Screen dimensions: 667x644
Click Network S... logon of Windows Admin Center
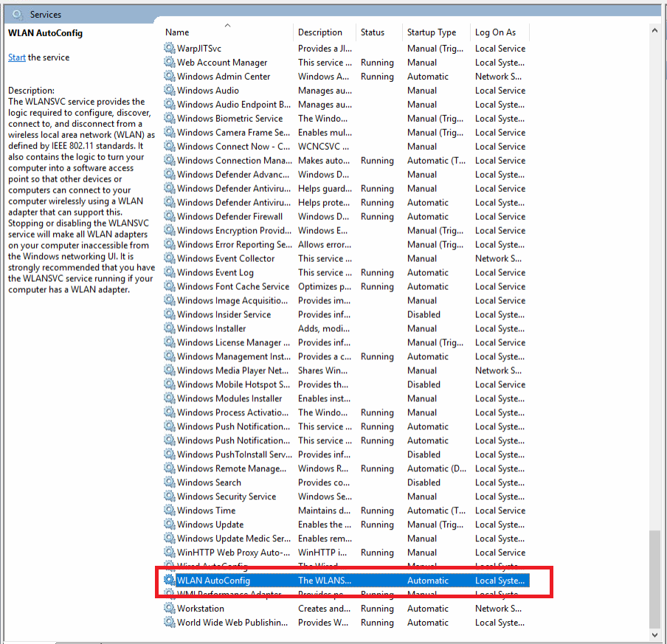click(x=498, y=77)
